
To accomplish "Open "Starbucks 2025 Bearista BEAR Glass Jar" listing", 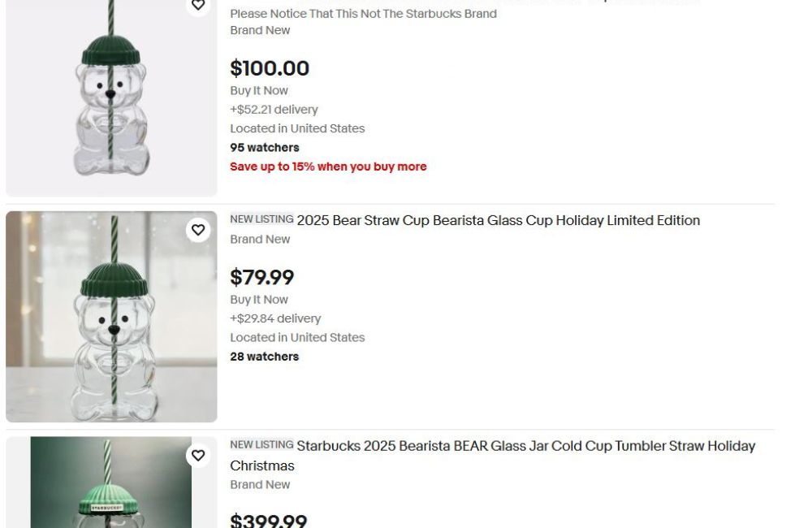I will (x=525, y=446).
